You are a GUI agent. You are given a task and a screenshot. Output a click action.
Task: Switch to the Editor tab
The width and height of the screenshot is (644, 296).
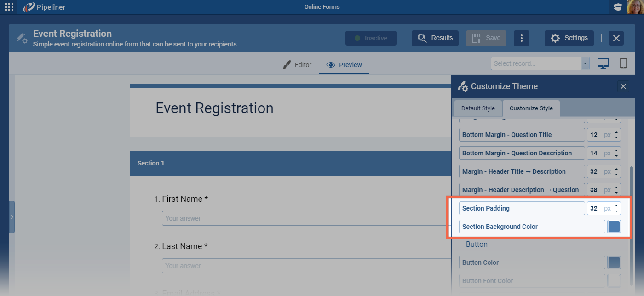coord(297,65)
